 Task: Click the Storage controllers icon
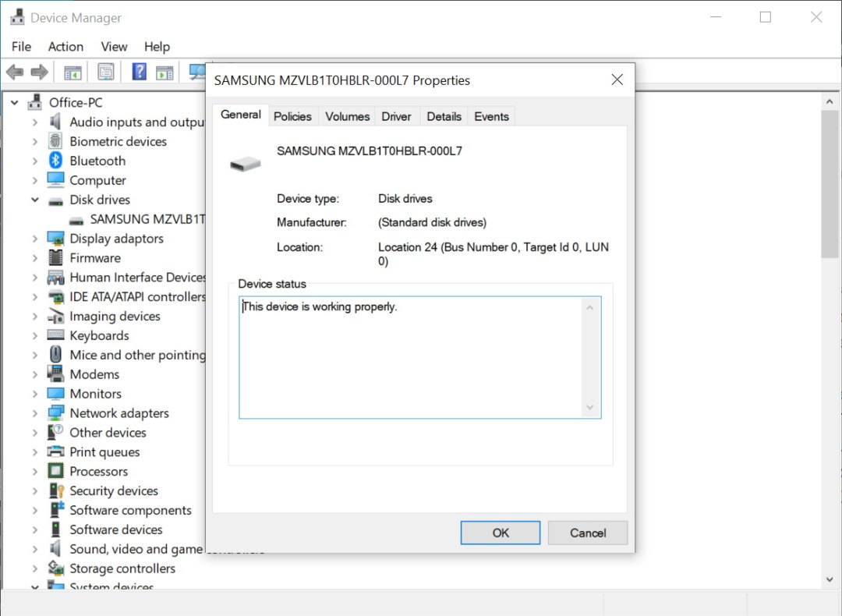[x=56, y=568]
